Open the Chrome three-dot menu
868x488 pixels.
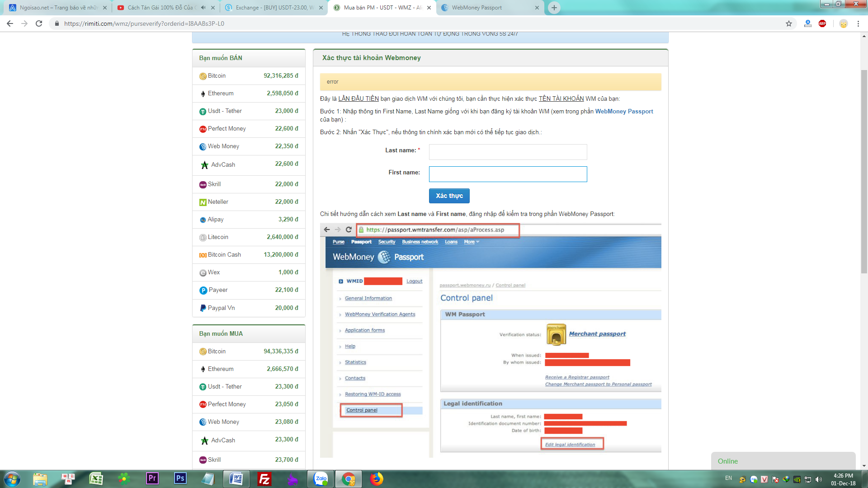coord(858,23)
